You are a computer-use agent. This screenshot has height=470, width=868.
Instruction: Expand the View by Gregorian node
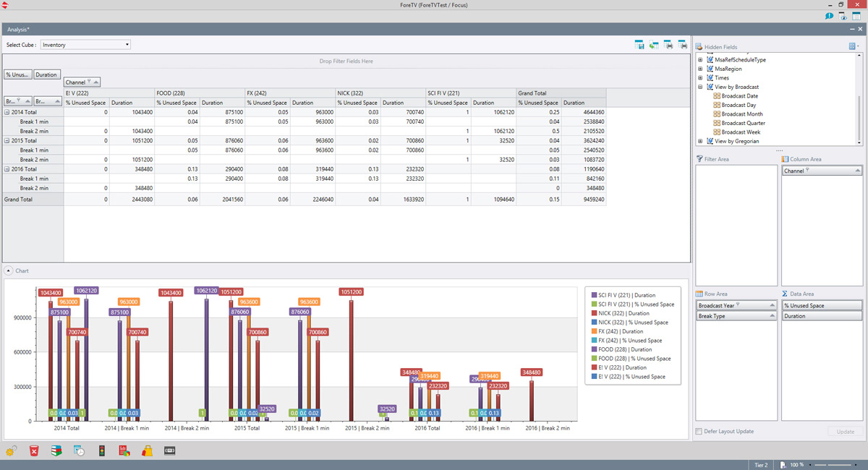coord(699,141)
